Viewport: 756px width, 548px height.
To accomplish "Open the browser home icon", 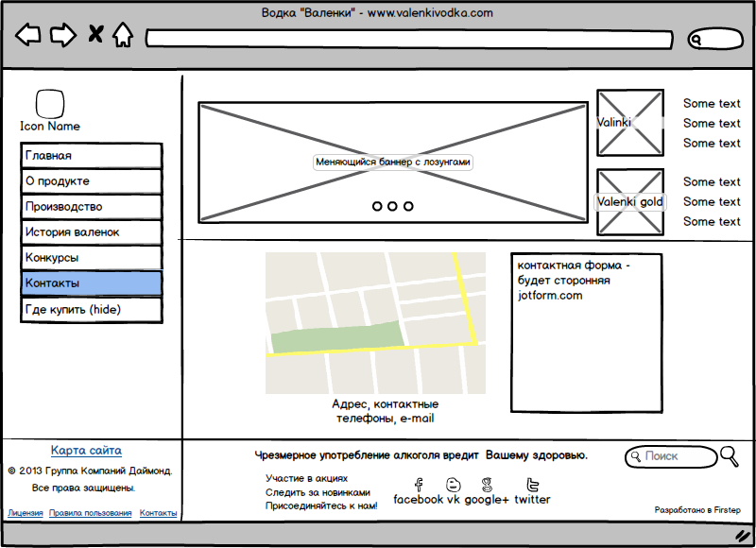I will (x=123, y=35).
